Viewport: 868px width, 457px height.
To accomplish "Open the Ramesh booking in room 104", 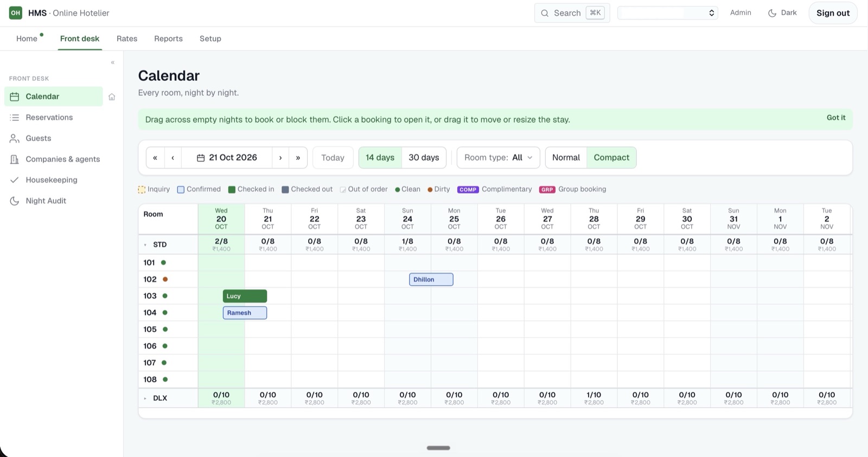I will tap(245, 313).
